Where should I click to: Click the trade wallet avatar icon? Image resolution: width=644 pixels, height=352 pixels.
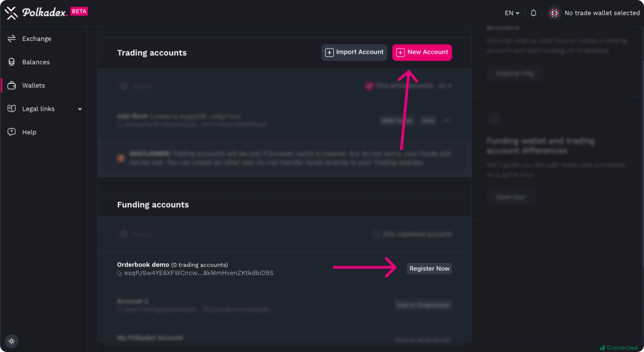pos(554,13)
